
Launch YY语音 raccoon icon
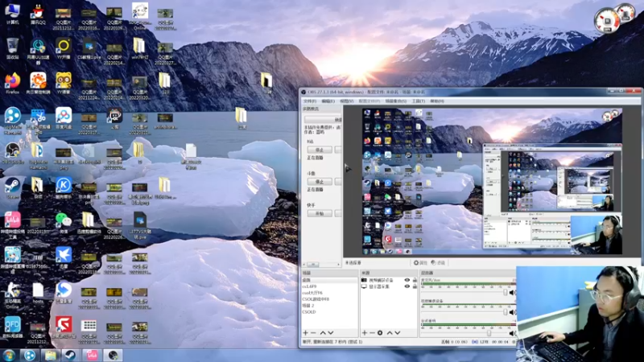point(64,84)
